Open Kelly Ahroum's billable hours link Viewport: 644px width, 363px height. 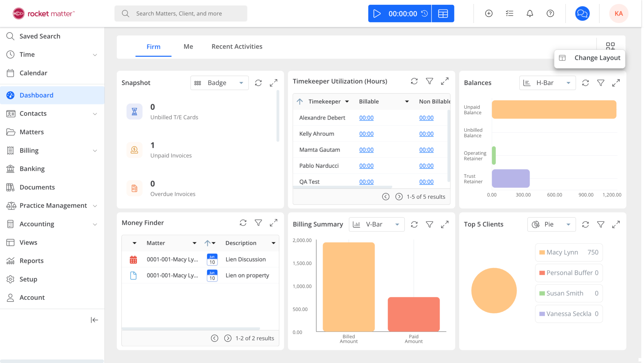[x=366, y=134]
